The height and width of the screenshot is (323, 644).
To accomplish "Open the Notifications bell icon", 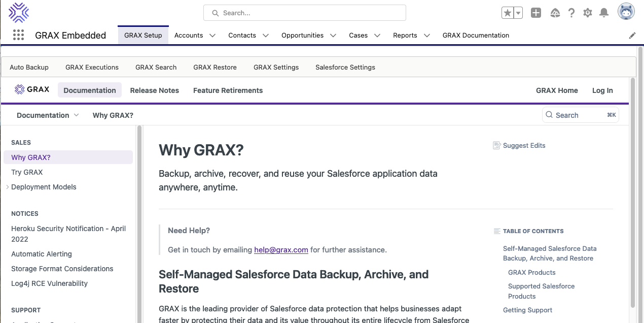I will pos(604,13).
